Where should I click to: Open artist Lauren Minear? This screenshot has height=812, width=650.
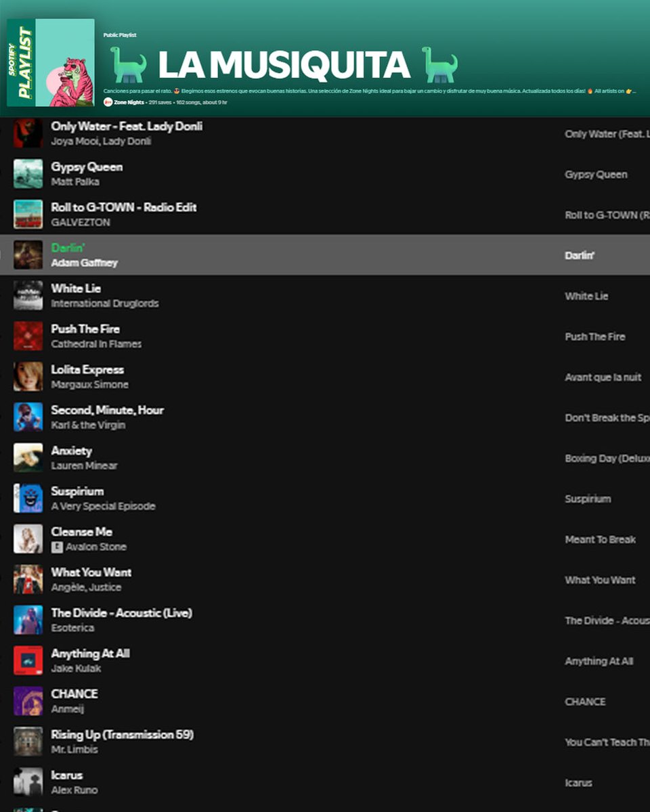84,466
